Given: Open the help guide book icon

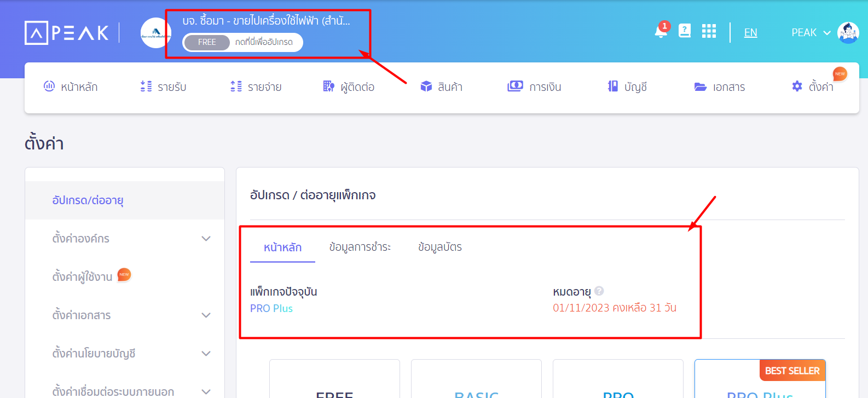Looking at the screenshot, I should click(x=685, y=31).
